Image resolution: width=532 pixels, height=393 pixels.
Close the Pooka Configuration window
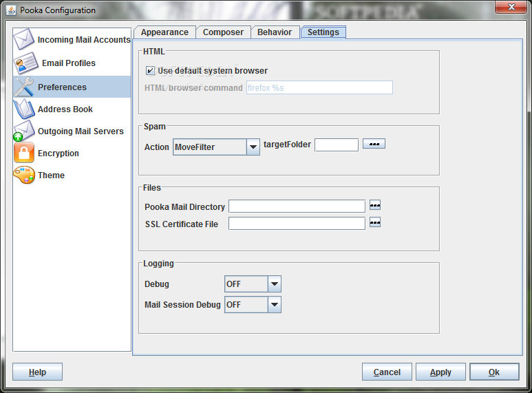[511, 7]
